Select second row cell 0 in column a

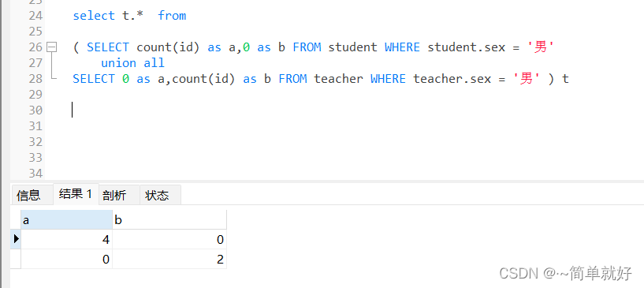pos(66,260)
